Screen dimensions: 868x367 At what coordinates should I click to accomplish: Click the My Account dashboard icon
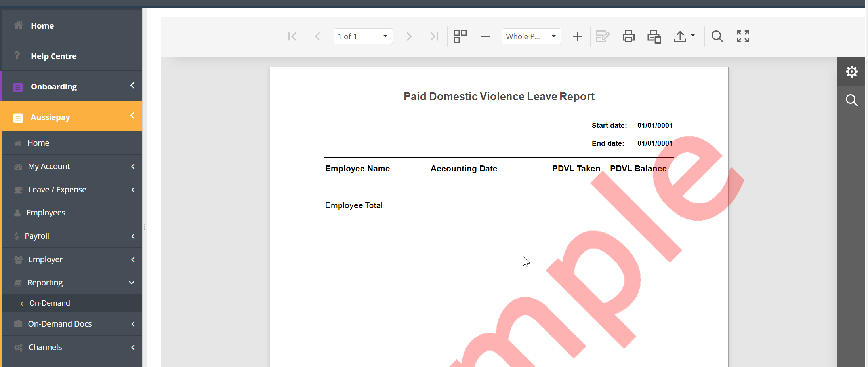tap(18, 167)
